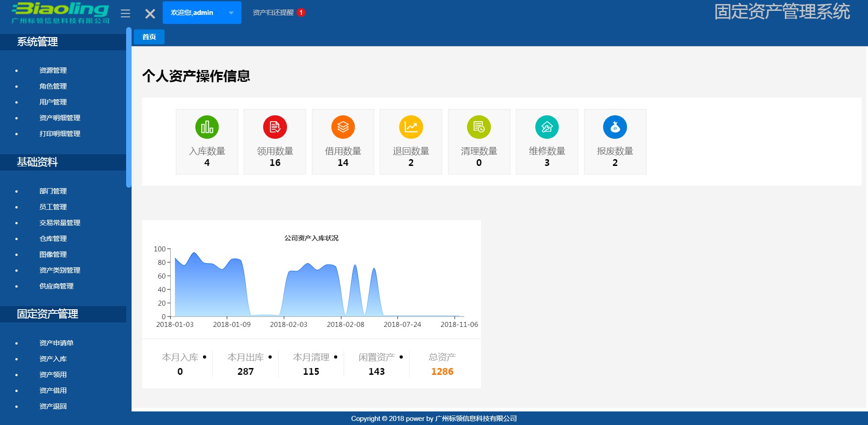Click the 清理数量 green list icon
868x425 pixels.
tap(479, 127)
